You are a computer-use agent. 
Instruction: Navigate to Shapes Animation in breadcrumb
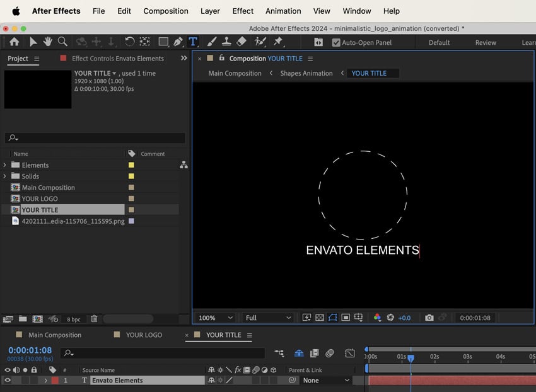(306, 73)
